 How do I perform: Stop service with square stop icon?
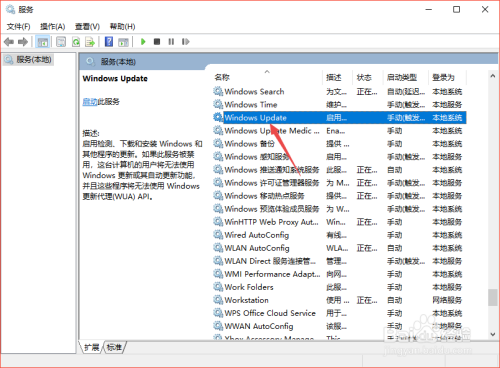157,42
